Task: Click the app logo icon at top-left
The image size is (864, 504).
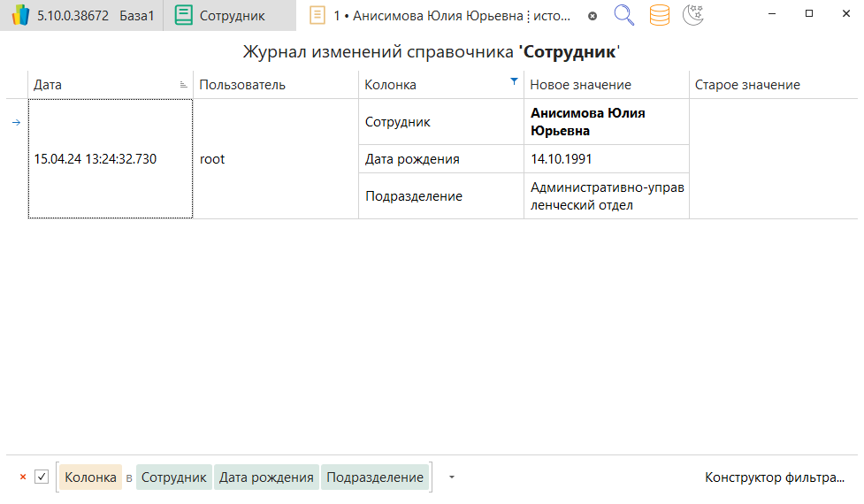Action: click(x=19, y=16)
